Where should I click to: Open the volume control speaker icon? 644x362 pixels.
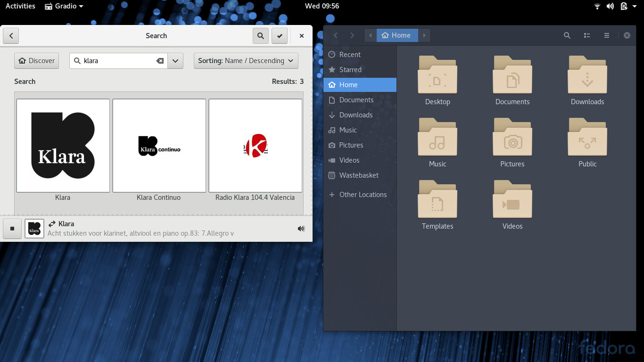coord(301,229)
